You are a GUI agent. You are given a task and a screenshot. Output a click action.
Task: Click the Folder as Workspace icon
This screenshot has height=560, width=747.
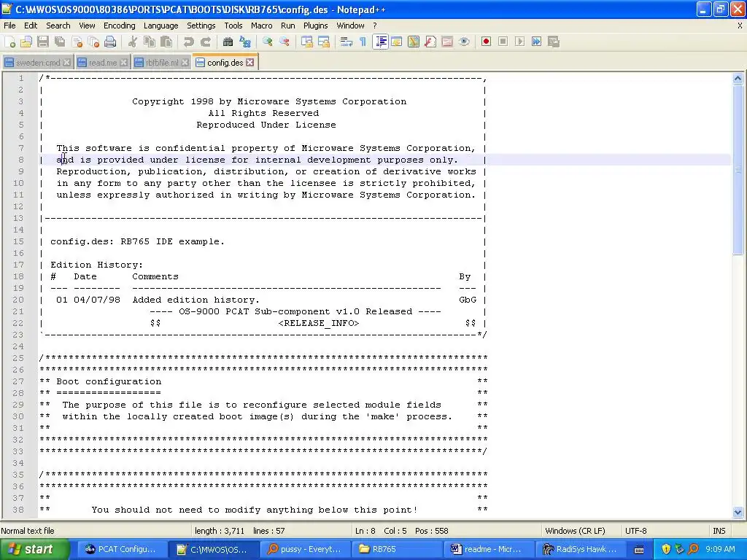pyautogui.click(x=447, y=42)
